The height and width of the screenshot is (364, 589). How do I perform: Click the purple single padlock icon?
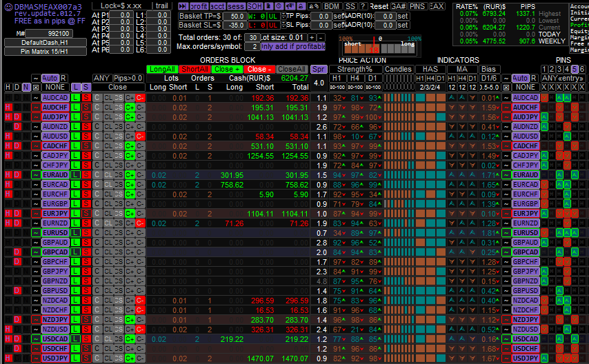coord(301,6)
